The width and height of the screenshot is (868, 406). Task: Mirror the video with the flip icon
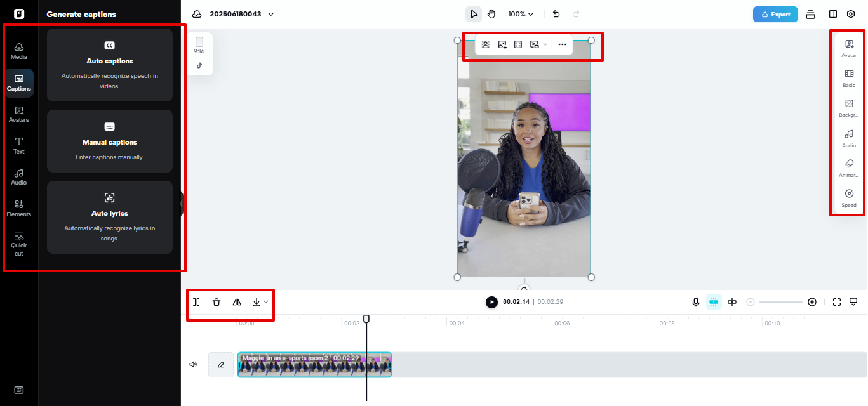tap(237, 302)
